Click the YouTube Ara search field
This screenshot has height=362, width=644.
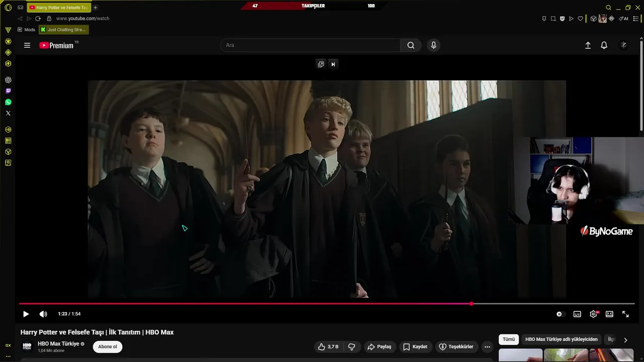click(310, 45)
